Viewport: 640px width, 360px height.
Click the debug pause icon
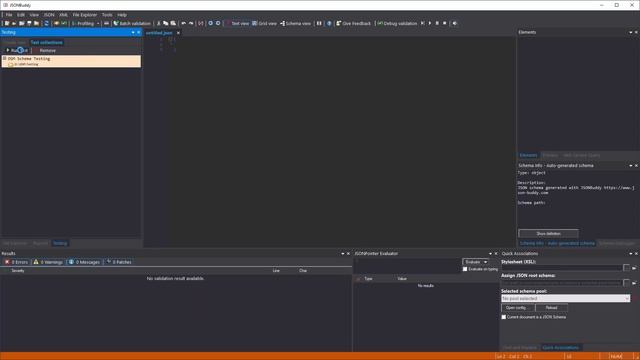click(437, 23)
